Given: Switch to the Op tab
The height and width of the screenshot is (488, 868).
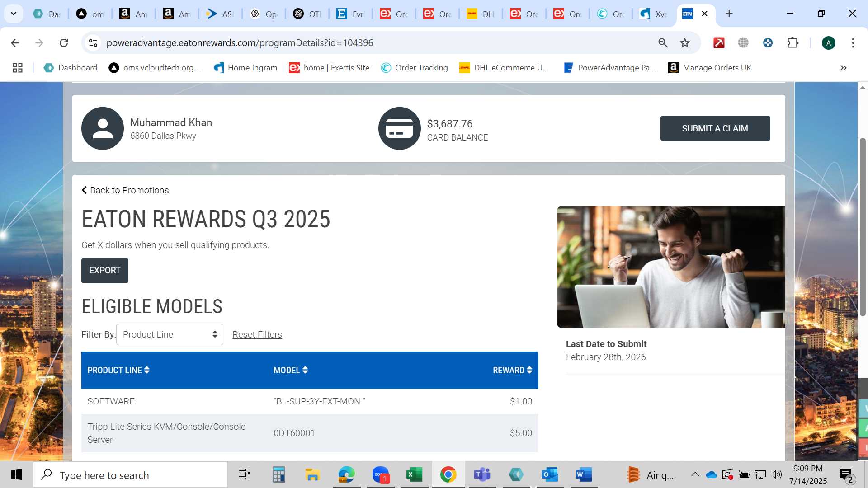Looking at the screenshot, I should [264, 14].
